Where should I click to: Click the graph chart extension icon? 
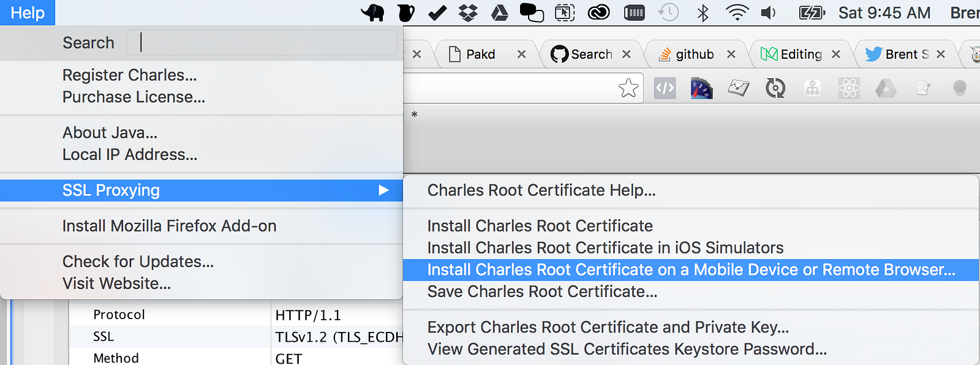point(739,88)
